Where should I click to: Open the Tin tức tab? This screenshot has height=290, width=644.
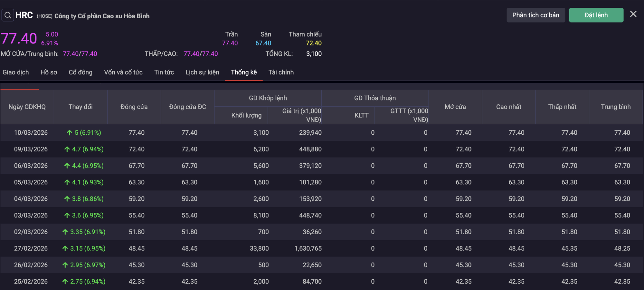coord(164,72)
